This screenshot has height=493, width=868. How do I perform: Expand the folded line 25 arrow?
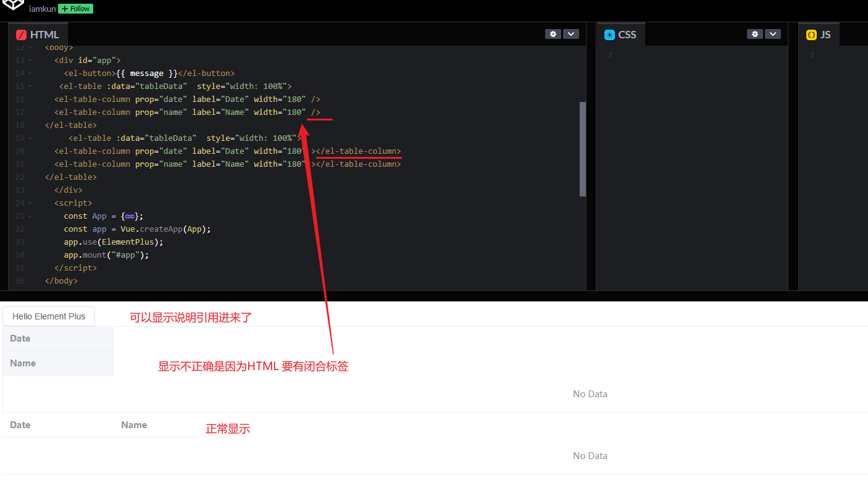click(x=30, y=216)
